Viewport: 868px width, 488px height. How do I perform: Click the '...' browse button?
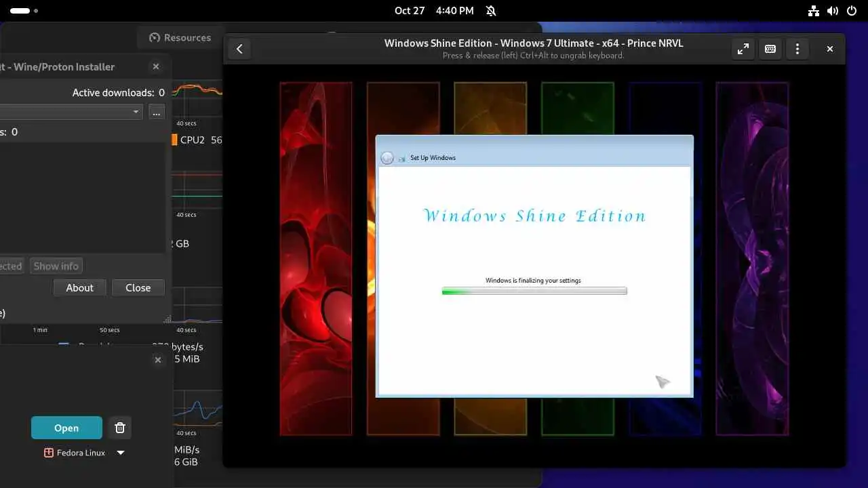(157, 112)
